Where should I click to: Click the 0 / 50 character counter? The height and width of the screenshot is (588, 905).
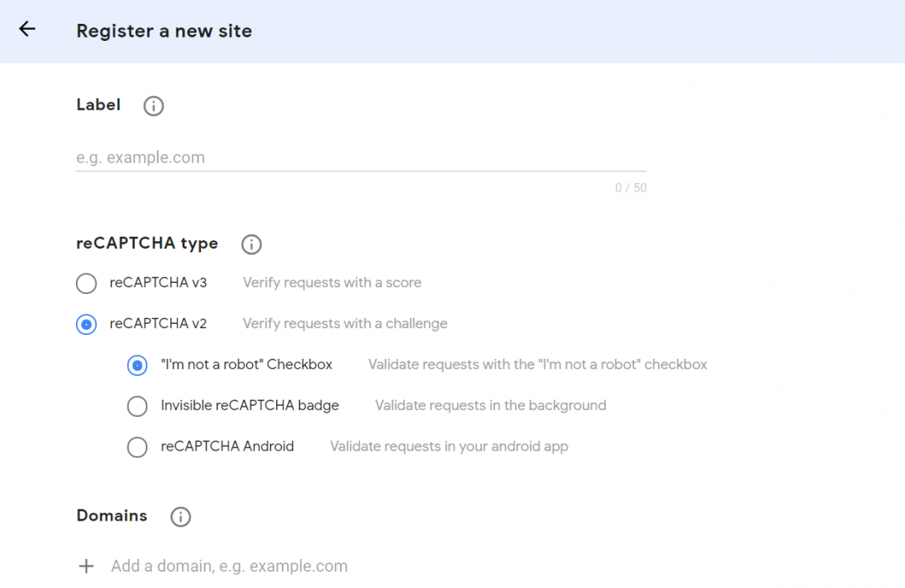631,187
